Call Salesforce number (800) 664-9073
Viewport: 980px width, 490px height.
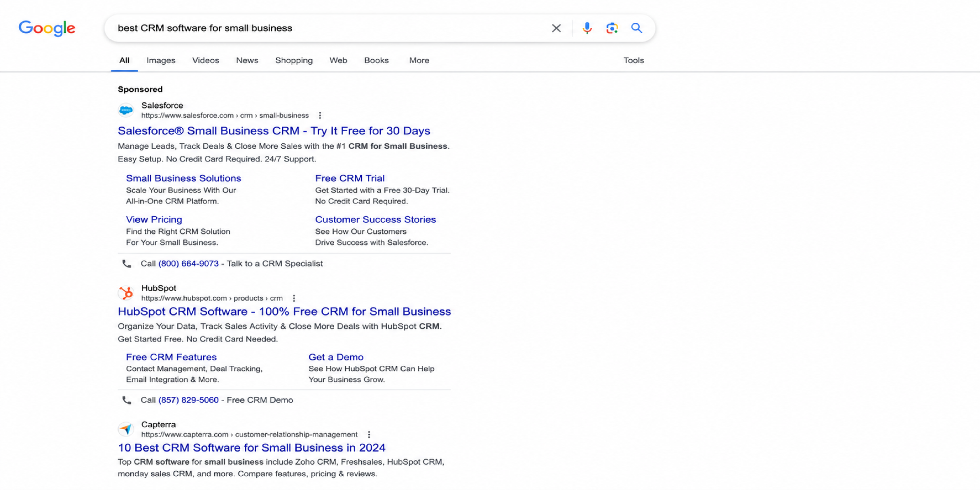188,264
